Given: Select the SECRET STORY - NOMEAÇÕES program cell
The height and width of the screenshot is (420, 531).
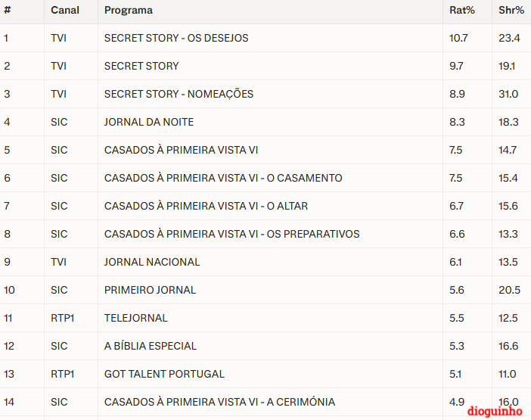Looking at the screenshot, I should coord(179,94).
